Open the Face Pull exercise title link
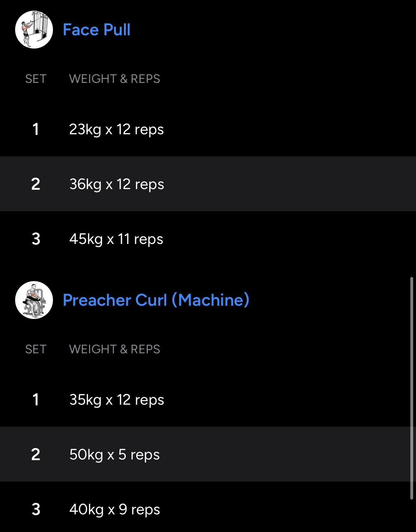The image size is (416, 532). [96, 30]
